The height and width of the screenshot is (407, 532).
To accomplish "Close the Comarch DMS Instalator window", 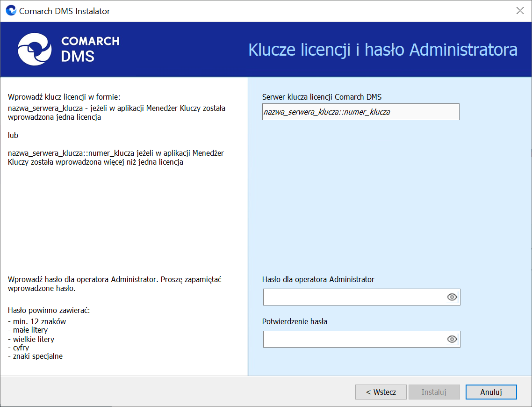I will tap(520, 10).
